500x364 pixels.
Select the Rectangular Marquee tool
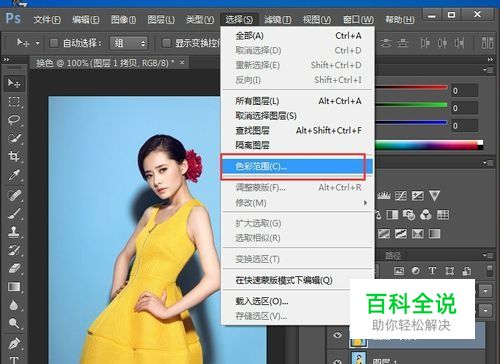[x=14, y=101]
